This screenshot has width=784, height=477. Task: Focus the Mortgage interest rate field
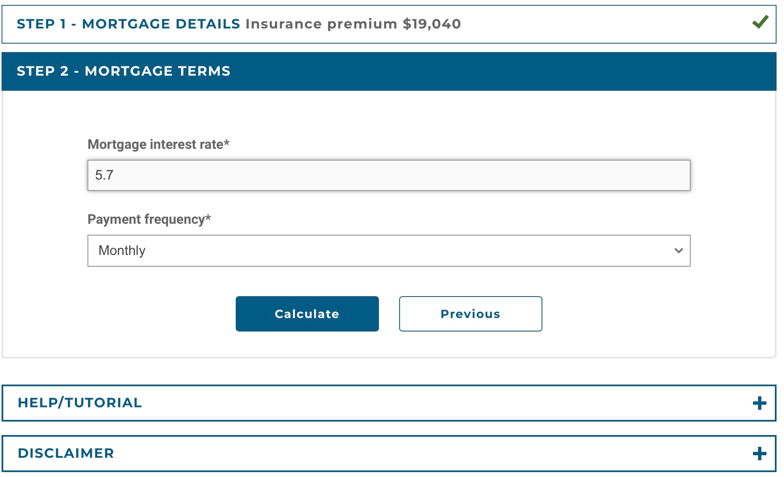(388, 175)
